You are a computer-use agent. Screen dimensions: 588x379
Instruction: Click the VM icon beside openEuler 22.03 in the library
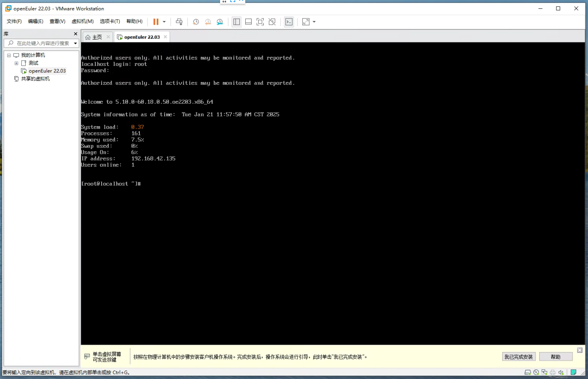[x=24, y=71]
